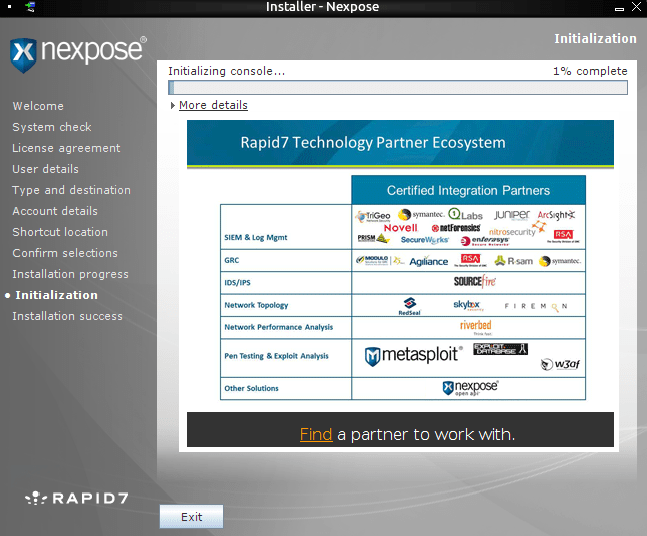Click the Network Performance Analysis label

279,327
